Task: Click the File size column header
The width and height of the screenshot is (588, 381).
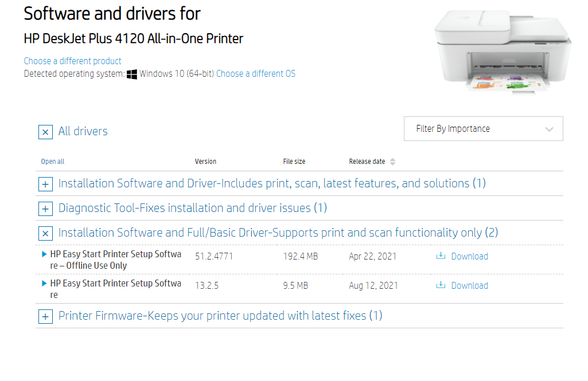Action: point(294,162)
